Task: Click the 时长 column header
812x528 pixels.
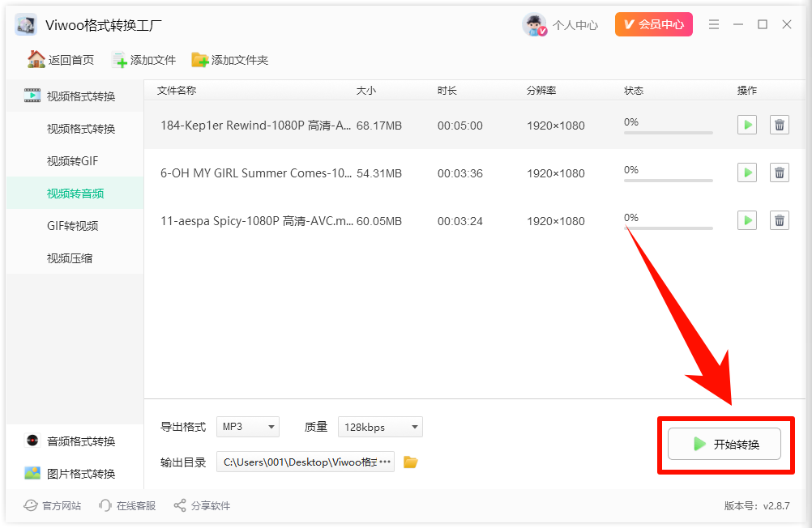Action: pyautogui.click(x=447, y=91)
